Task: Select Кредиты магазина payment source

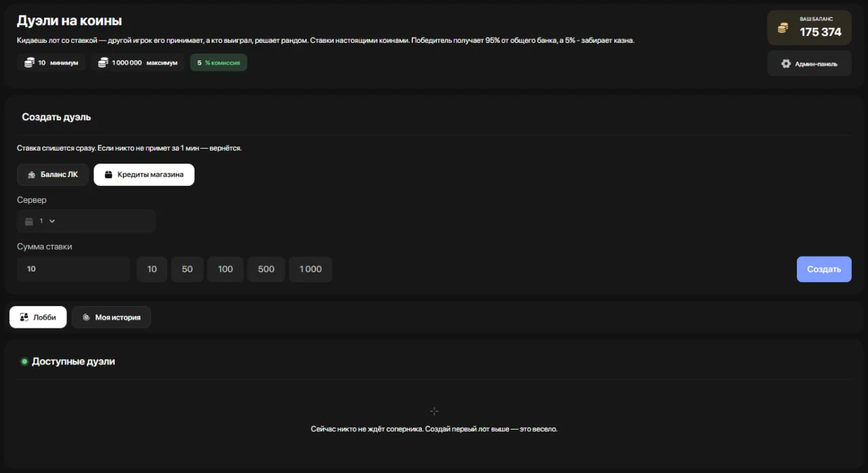Action: [x=144, y=174]
